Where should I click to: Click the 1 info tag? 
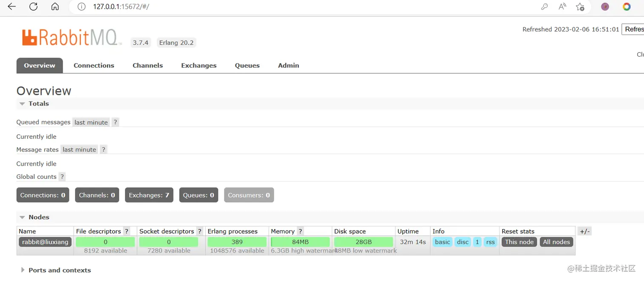(x=477, y=242)
